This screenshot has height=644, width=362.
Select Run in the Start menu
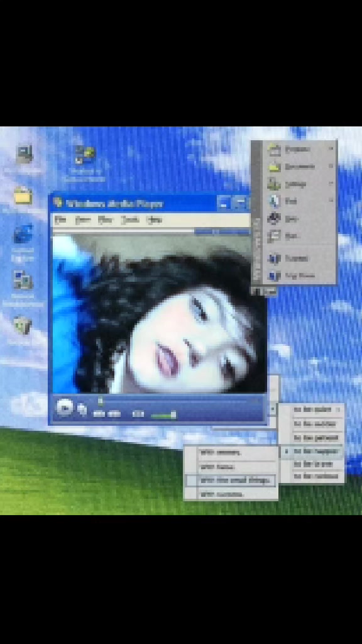(299, 236)
